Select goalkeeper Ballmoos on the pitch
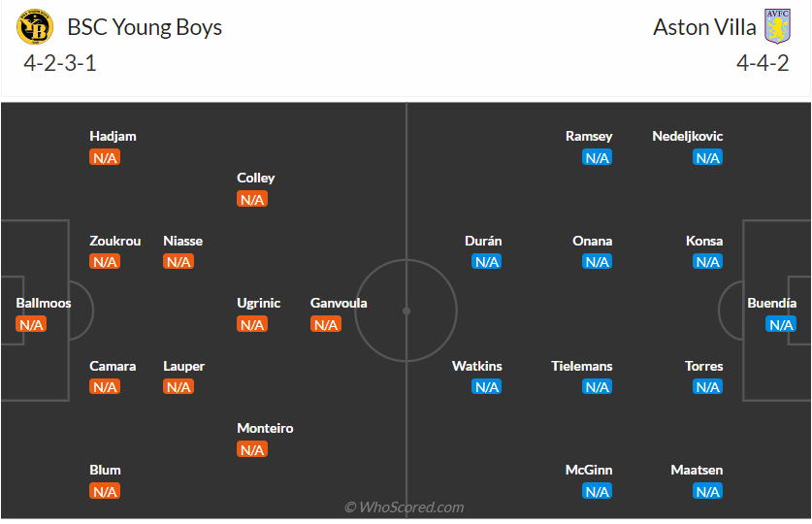This screenshot has width=812, height=524. pyautogui.click(x=44, y=304)
